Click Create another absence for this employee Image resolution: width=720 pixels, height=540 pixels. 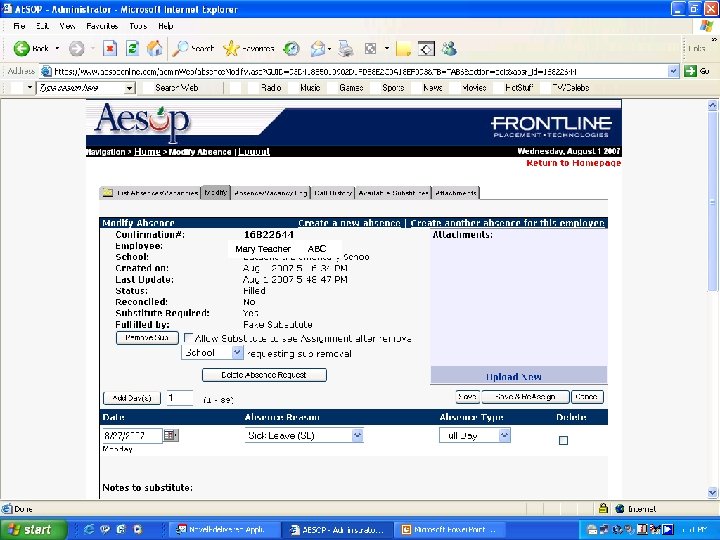[507, 223]
